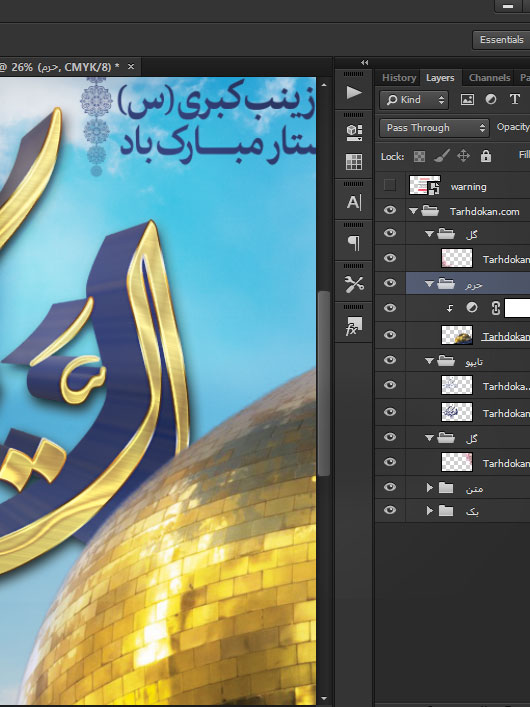Hide the golden dome Tarhdokan layer
Screen dimensions: 530x707
(390, 335)
